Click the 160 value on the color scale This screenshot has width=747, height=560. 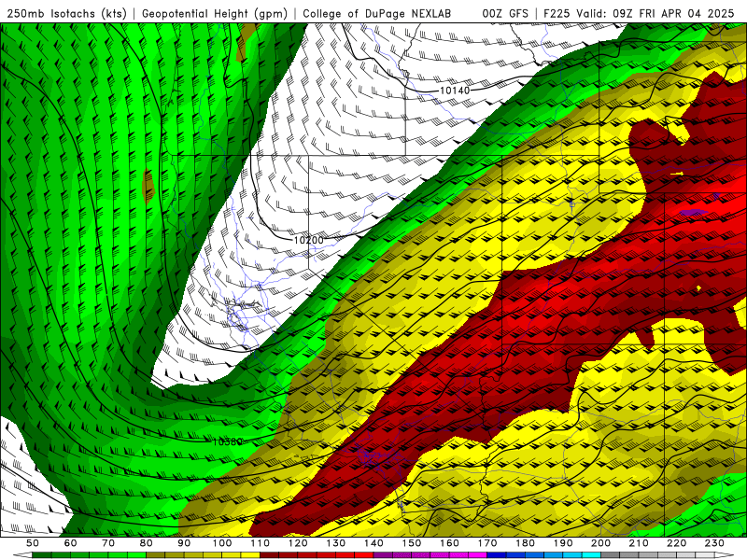tap(449, 543)
